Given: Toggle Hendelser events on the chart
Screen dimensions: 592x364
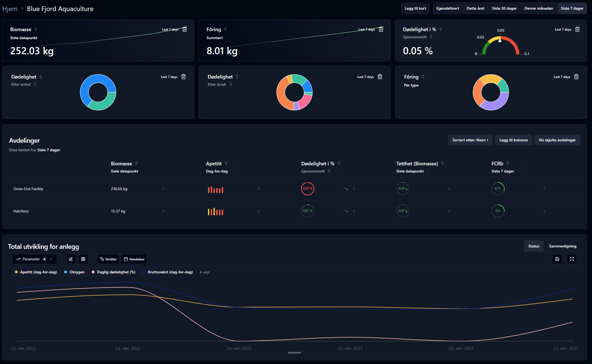Looking at the screenshot, I should [134, 259].
